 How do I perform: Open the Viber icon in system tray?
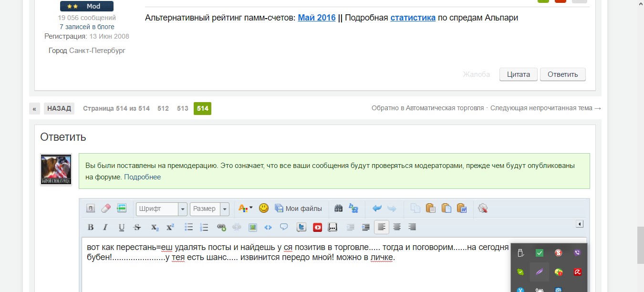tap(577, 253)
